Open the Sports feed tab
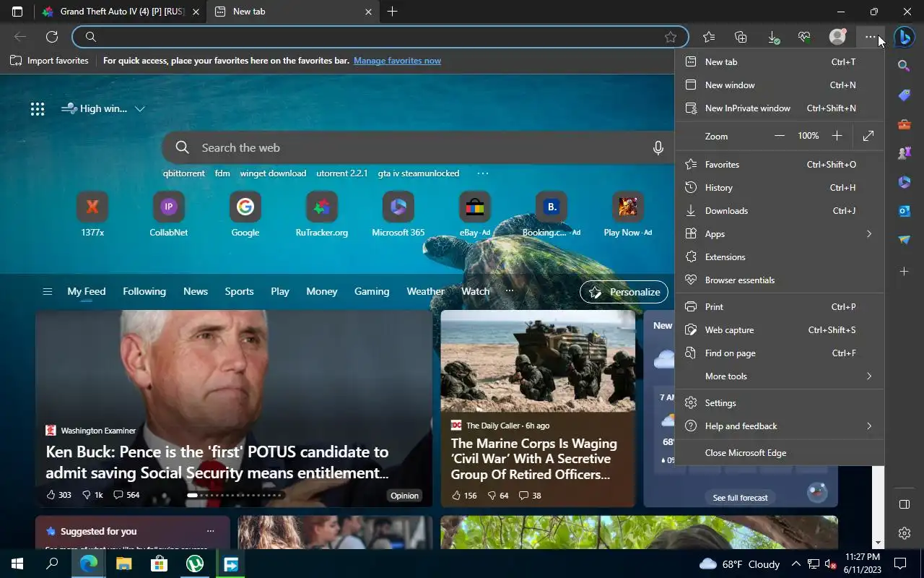This screenshot has width=924, height=578. point(239,291)
